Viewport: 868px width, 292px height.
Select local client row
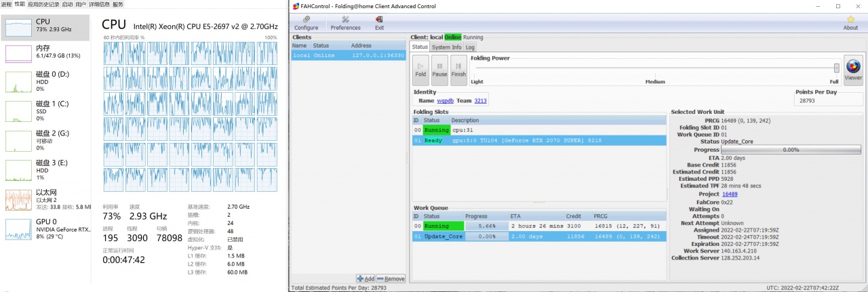[x=349, y=55]
